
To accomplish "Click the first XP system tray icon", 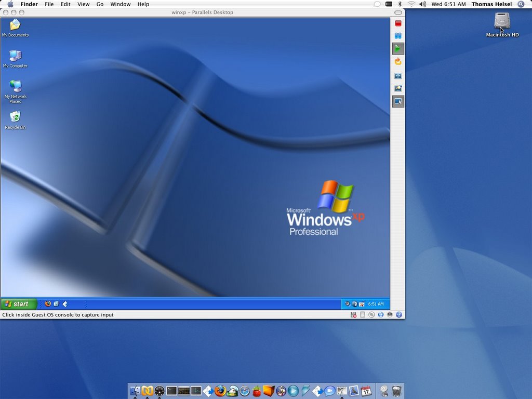I will 347,304.
